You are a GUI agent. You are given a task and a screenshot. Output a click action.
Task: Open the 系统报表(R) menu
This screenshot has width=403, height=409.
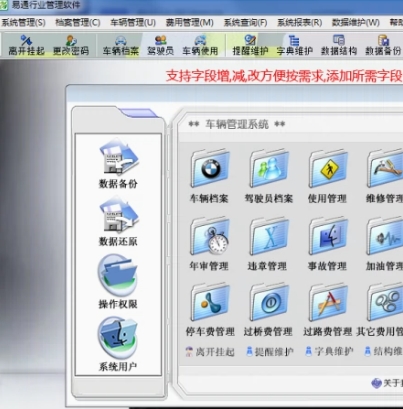299,23
